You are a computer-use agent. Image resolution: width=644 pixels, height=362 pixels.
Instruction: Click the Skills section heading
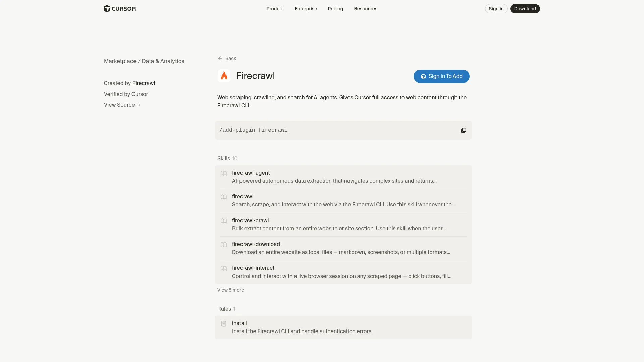click(224, 158)
